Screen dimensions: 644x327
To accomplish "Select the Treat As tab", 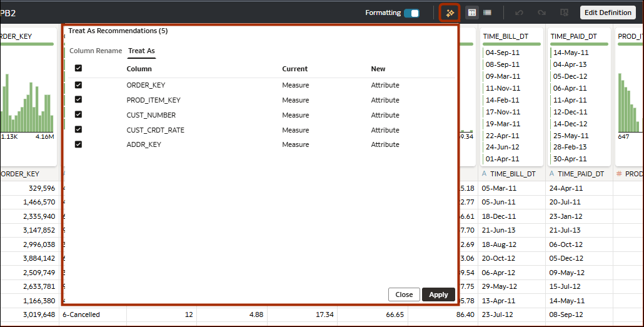I will [x=141, y=51].
